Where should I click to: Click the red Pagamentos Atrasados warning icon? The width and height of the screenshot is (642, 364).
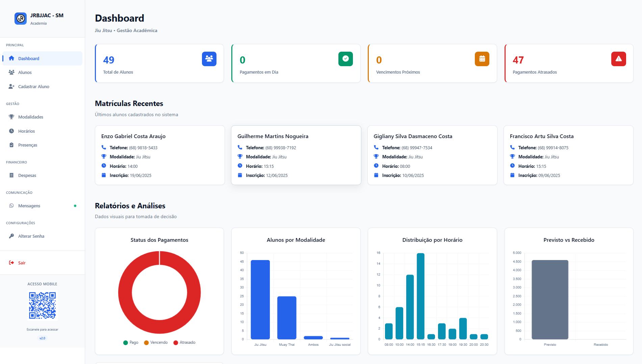[618, 59]
